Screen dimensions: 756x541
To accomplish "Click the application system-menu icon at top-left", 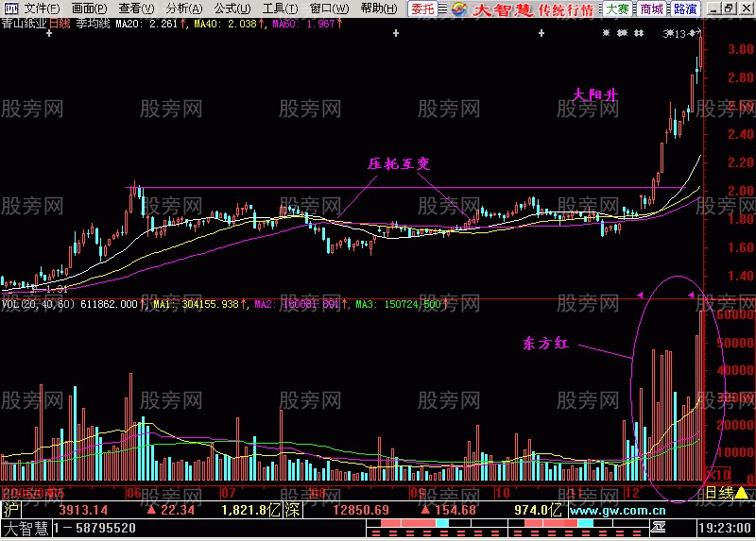I will click(10, 8).
